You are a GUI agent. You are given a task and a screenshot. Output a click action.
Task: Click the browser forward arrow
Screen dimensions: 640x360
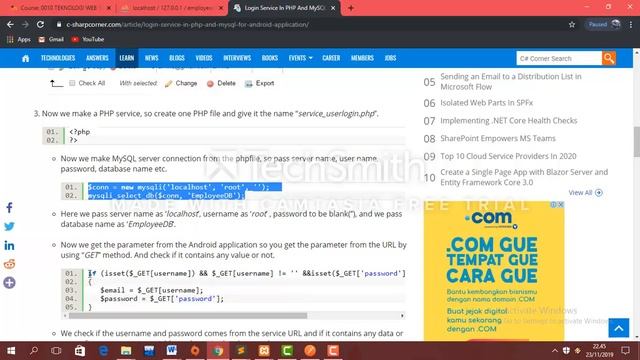[25, 24]
